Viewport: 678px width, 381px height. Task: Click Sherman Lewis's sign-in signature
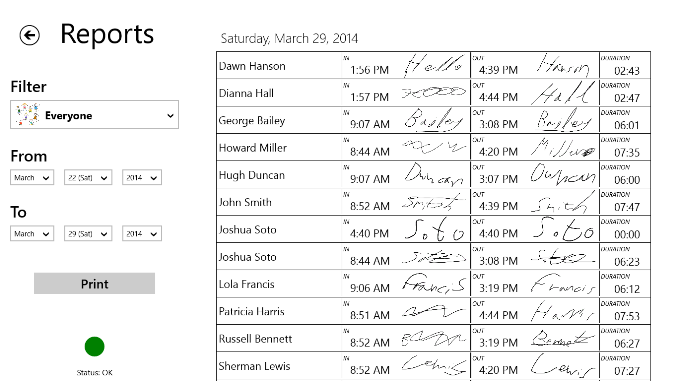[434, 365]
